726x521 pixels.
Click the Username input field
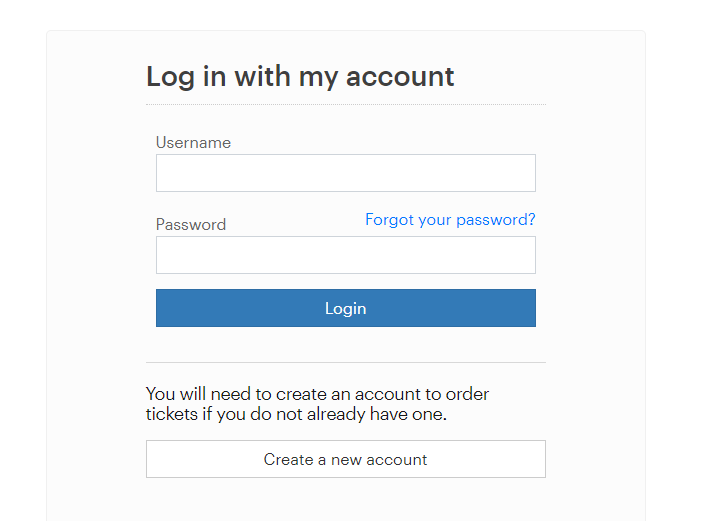click(x=345, y=173)
